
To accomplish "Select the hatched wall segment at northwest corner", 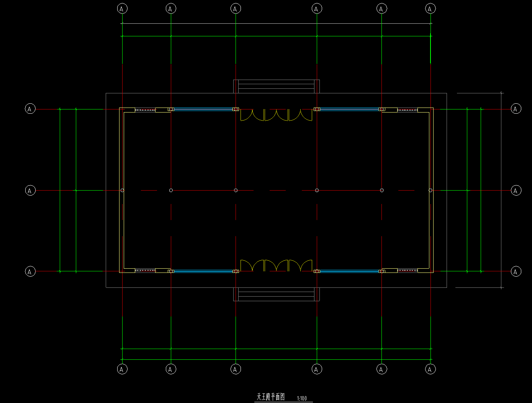I will 145,110.
